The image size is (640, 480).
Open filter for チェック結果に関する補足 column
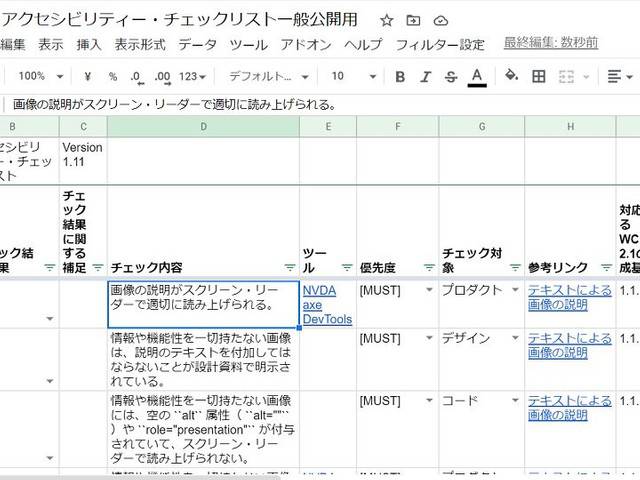pos(98,268)
